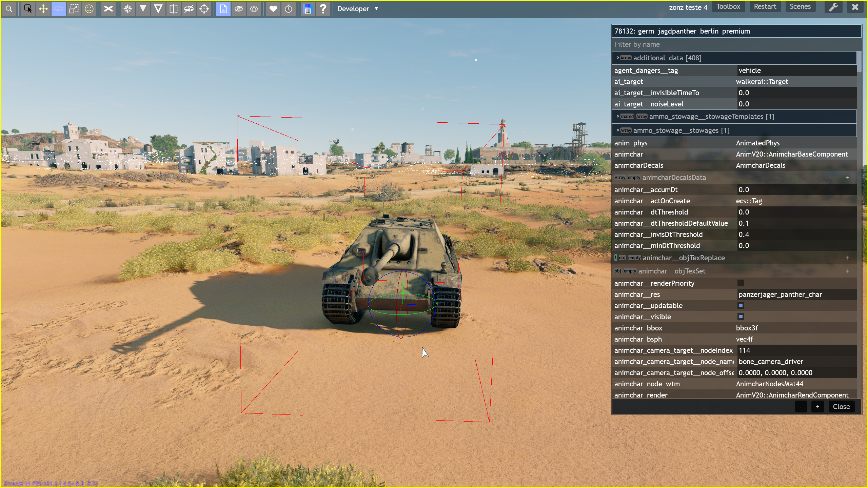Open the Scenes menu
868x488 pixels.
800,7
